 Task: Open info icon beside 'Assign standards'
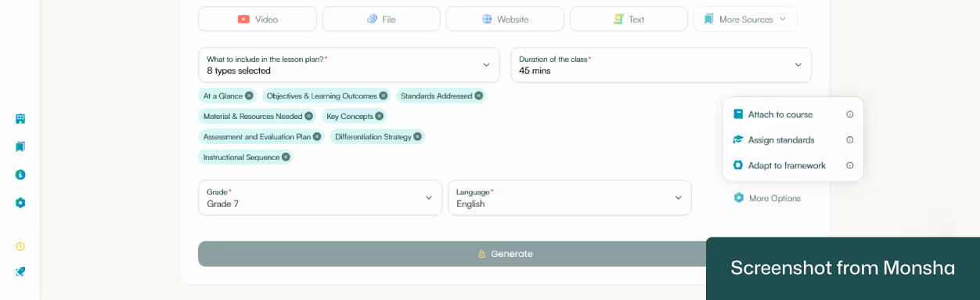[x=850, y=140]
